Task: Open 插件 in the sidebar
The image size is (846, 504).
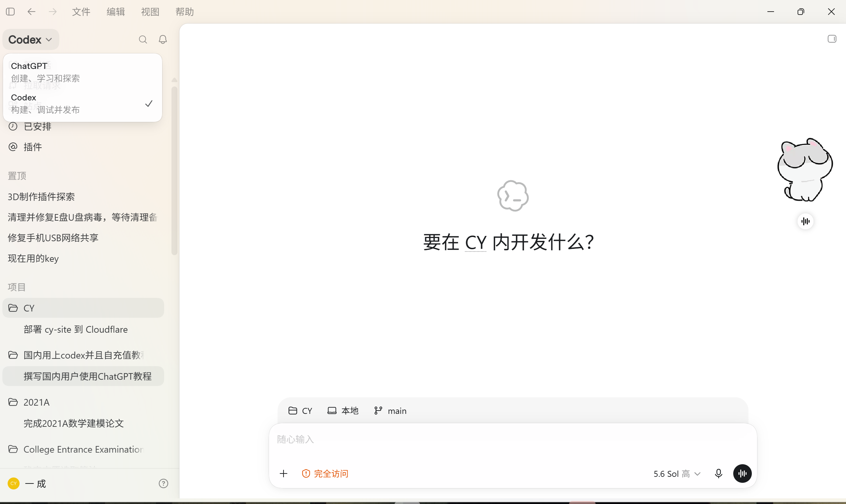Action: (83, 147)
